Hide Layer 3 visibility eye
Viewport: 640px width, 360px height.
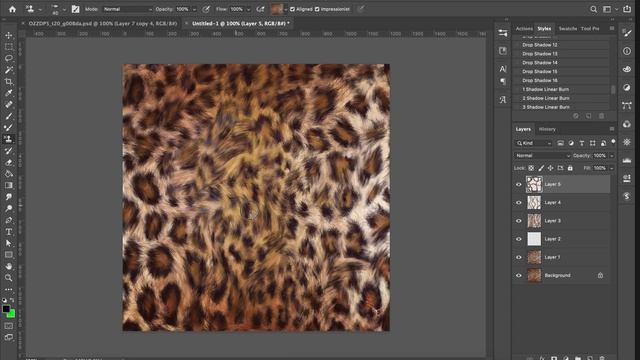tap(519, 221)
